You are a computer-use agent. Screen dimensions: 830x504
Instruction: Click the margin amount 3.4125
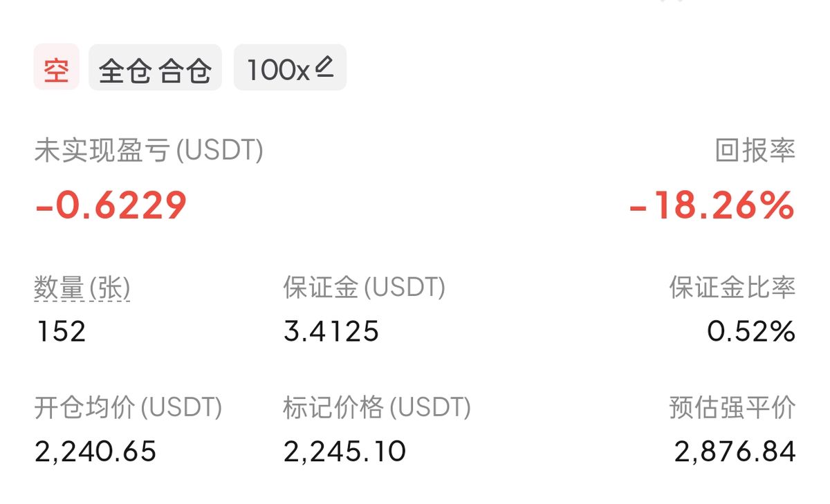pos(331,332)
